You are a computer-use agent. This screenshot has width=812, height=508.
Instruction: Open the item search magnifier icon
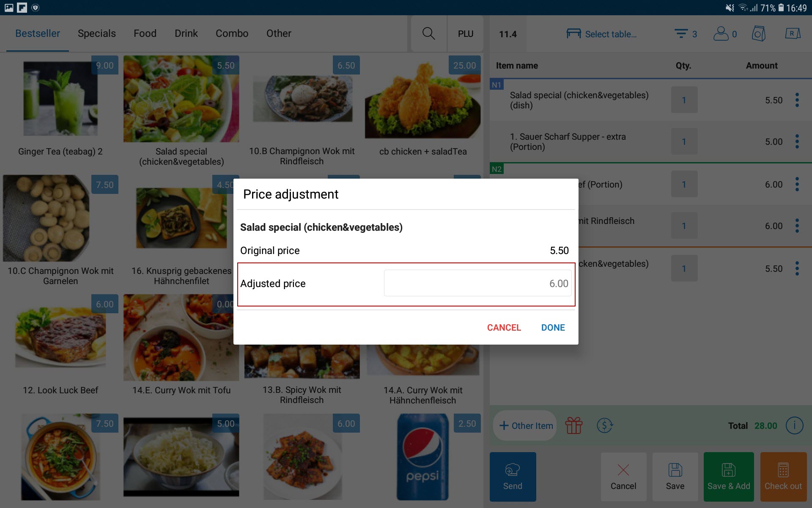coord(428,33)
